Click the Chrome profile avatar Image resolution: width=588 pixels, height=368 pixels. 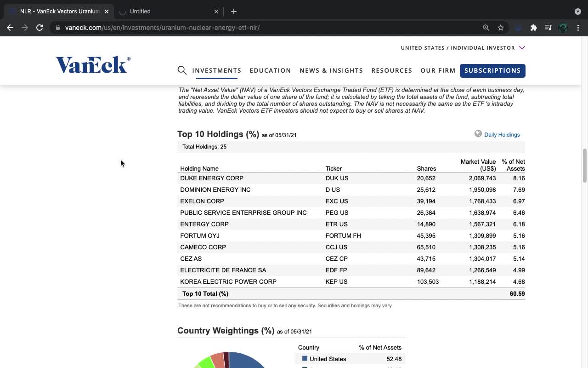[563, 28]
